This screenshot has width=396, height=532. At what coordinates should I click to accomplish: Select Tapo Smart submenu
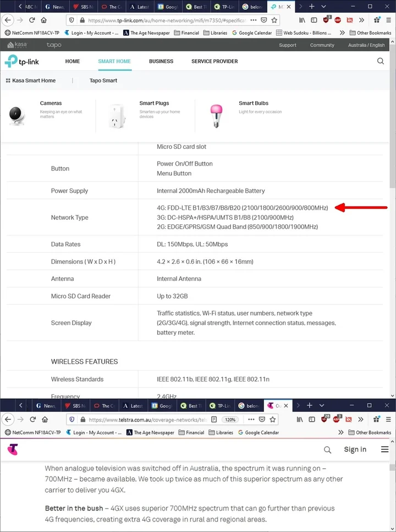[103, 80]
